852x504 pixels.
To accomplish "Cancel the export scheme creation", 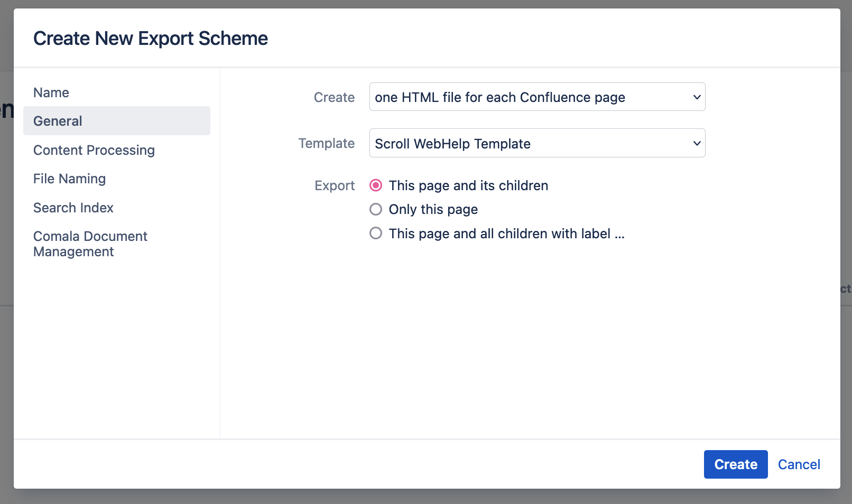I will 799,464.
